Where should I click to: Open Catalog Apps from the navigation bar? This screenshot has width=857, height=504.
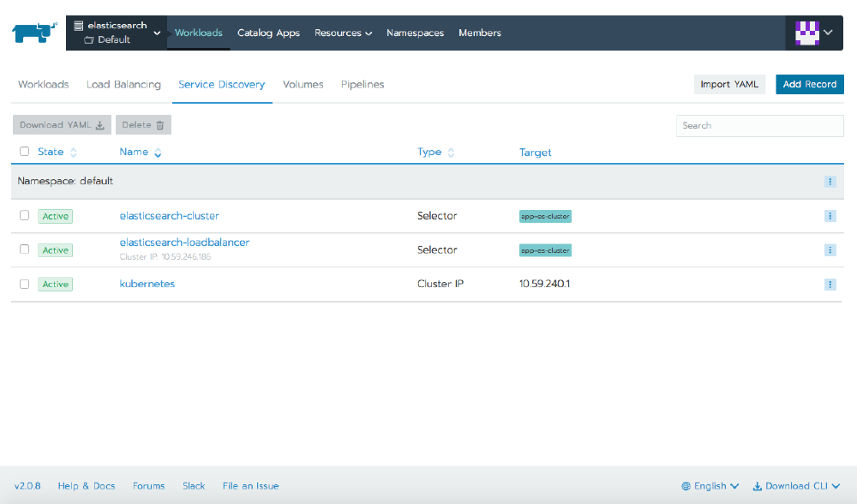click(269, 32)
